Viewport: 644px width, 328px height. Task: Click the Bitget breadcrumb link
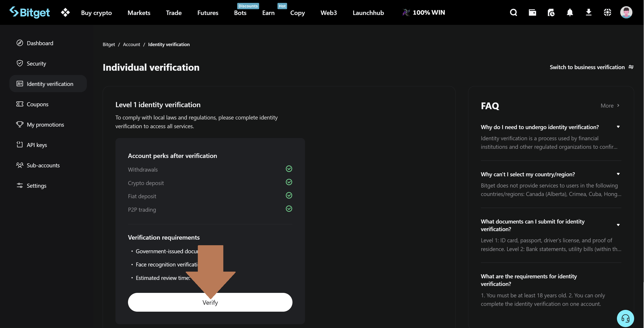coord(109,44)
